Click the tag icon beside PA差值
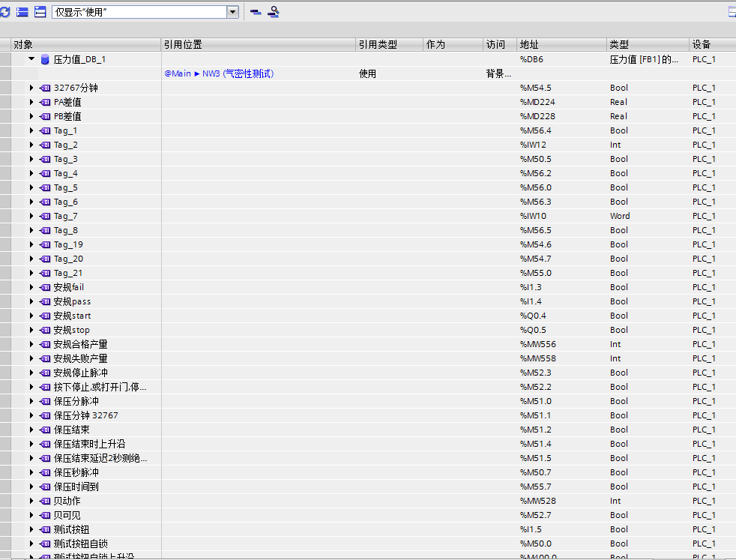Viewport: 736px width, 560px height. 44,102
